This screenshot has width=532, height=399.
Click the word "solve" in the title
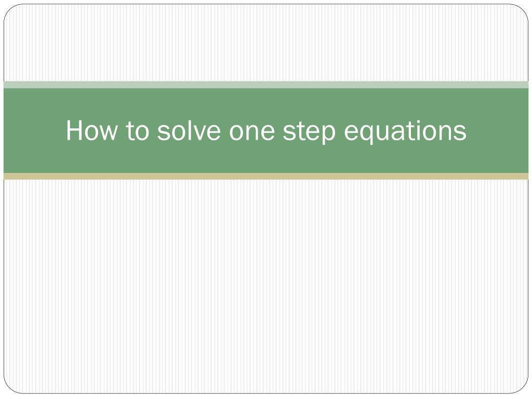tap(189, 130)
